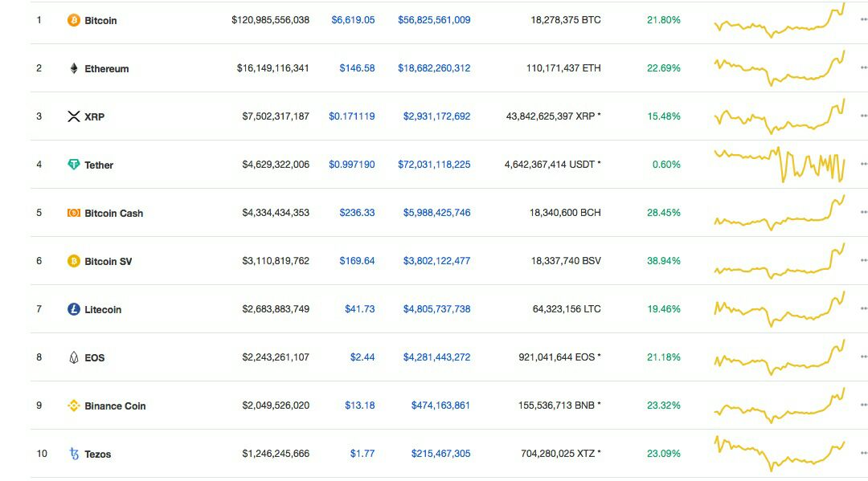Select Tether change value 0.60%
This screenshot has width=868, height=481.
pos(666,164)
